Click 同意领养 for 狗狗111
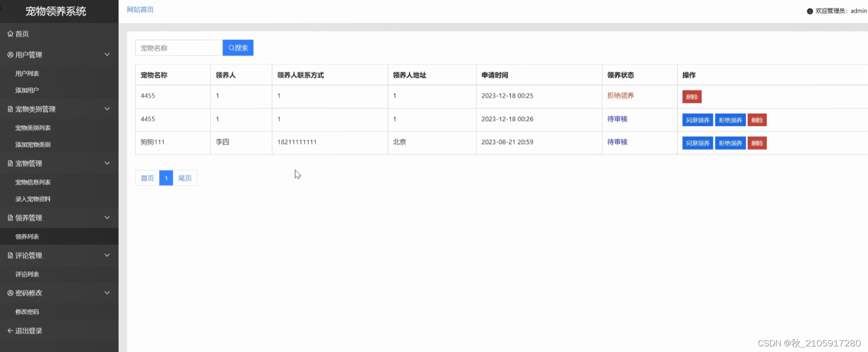The image size is (868, 352). (x=697, y=143)
